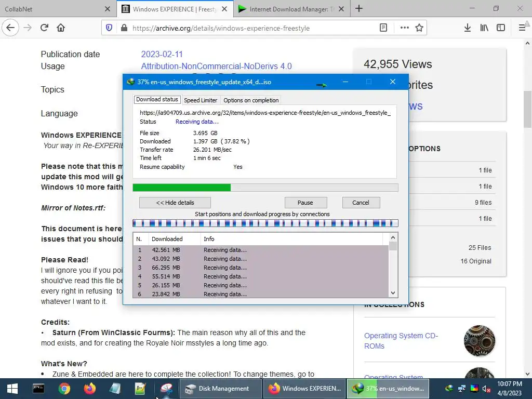Open the tracking protection shield icon
The image size is (532, 399).
coord(109,28)
